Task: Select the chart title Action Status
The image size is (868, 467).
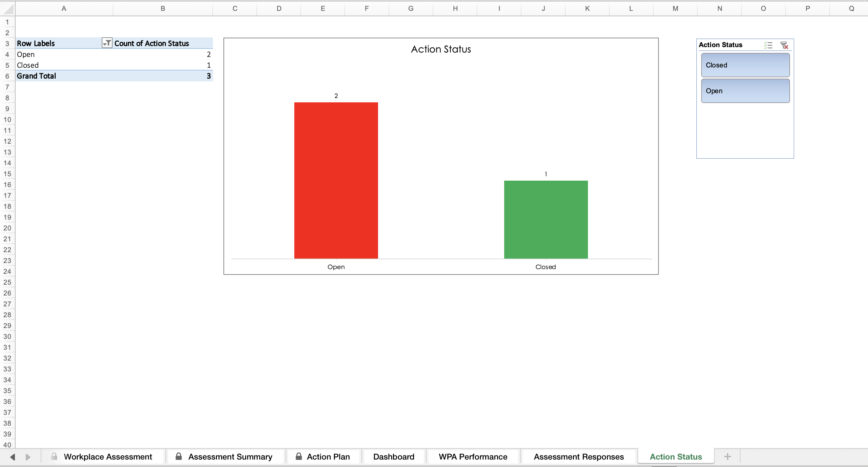Action: pyautogui.click(x=441, y=49)
